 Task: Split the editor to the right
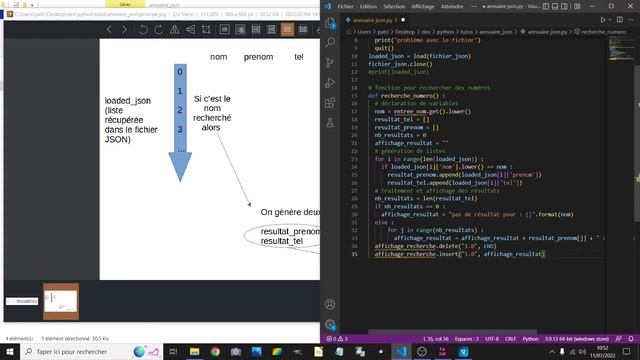(x=620, y=20)
